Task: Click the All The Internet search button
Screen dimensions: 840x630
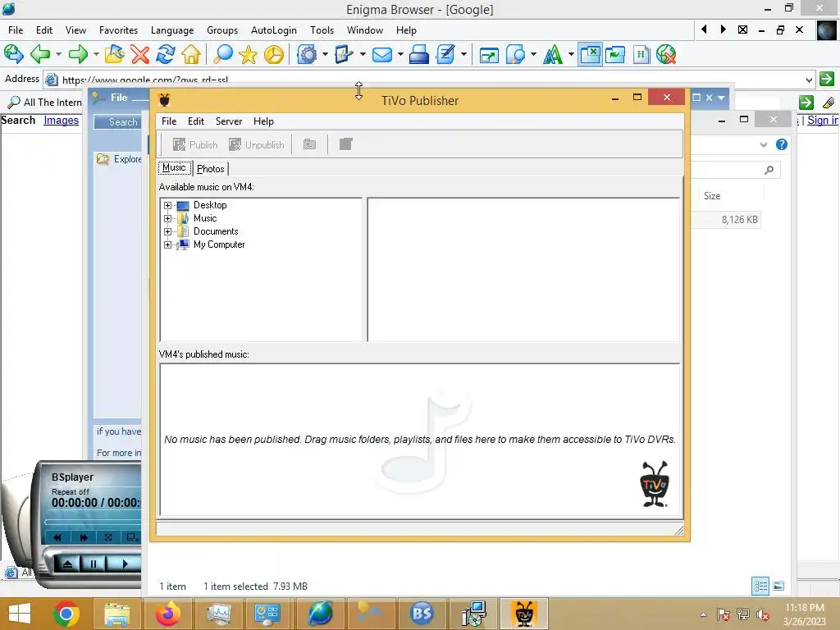Action: 46,103
